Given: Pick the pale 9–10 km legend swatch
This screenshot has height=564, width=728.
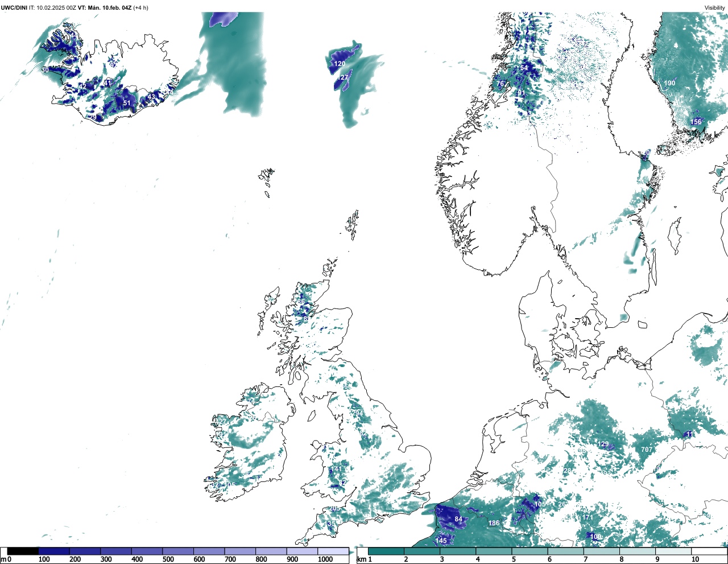Looking at the screenshot, I should [x=673, y=551].
